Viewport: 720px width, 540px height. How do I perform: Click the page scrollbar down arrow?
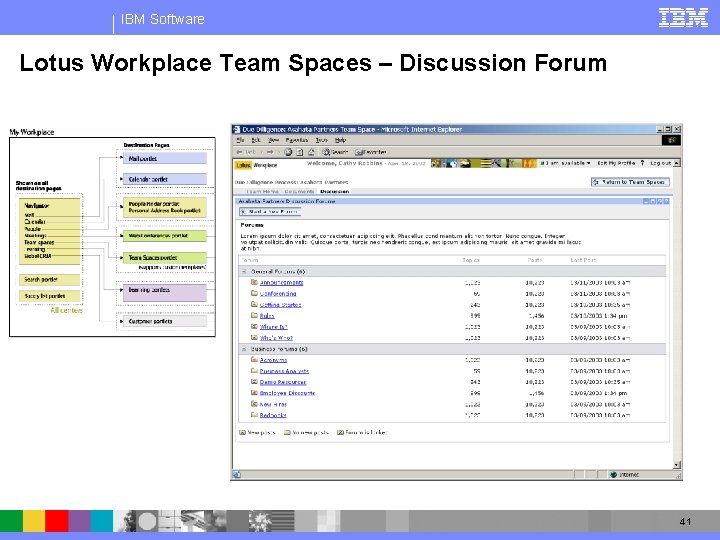click(x=677, y=465)
